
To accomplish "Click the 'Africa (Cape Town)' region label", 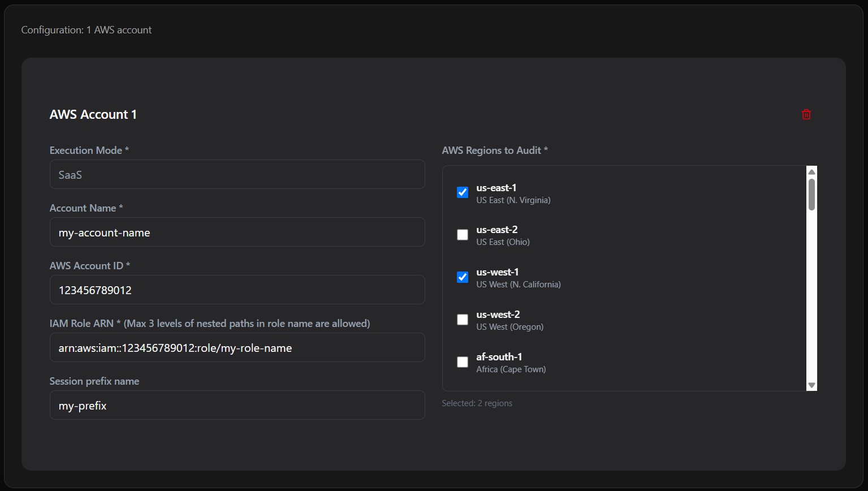I will (511, 369).
